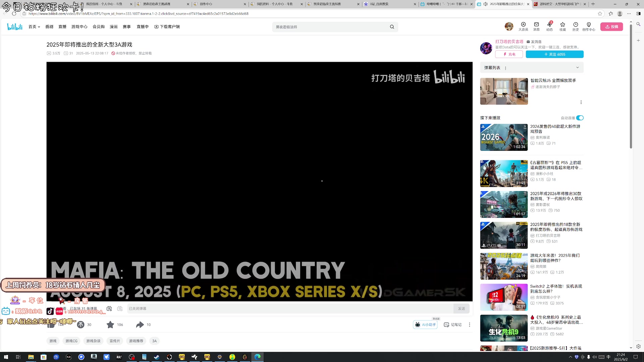Viewport: 644px width, 362px height.
Task: Switch to the B站_百度搜索 browser tab
Action: point(390,4)
